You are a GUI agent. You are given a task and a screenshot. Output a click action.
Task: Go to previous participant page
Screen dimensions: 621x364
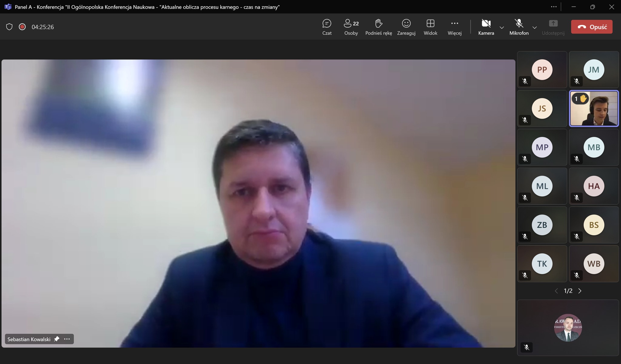(x=556, y=291)
